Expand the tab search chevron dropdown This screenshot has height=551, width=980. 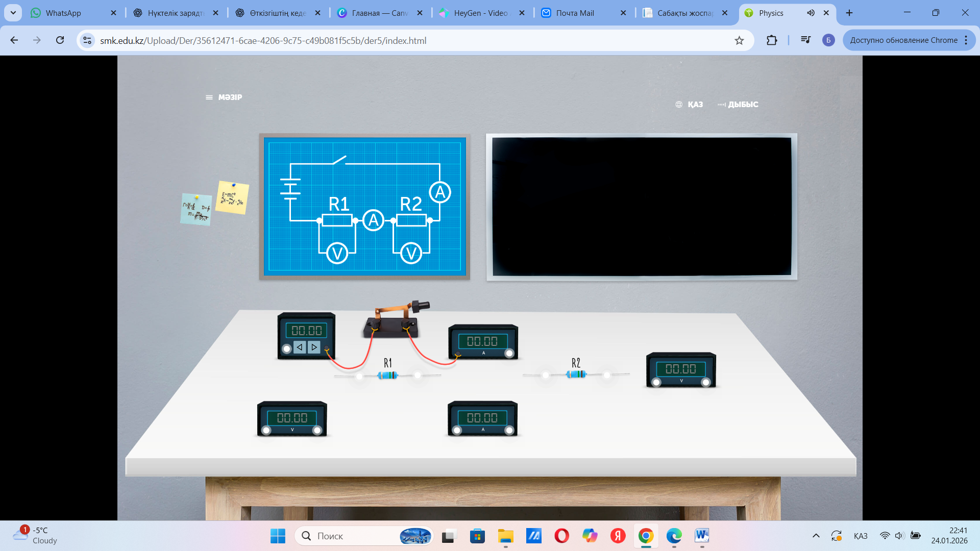[13, 13]
